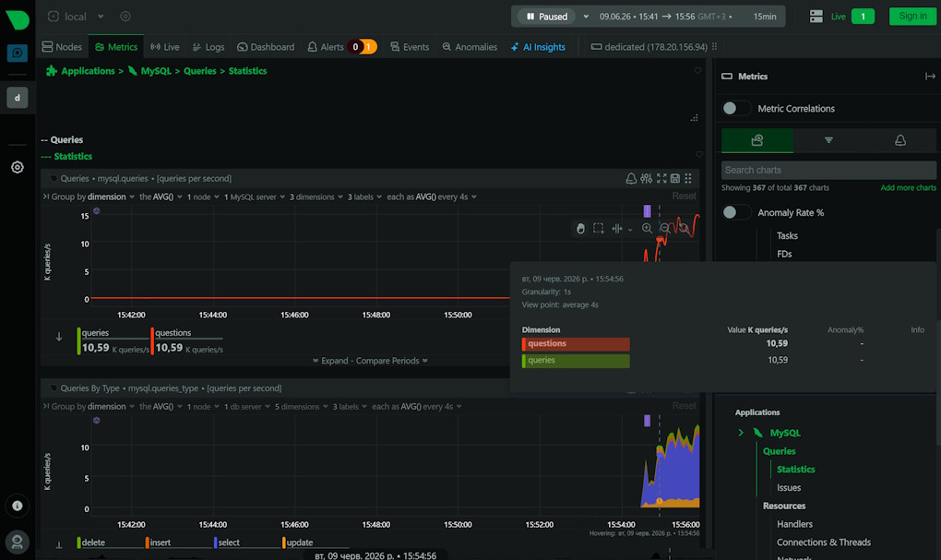Open dropdown arrow beside Paused
This screenshot has height=560, width=941.
point(587,17)
